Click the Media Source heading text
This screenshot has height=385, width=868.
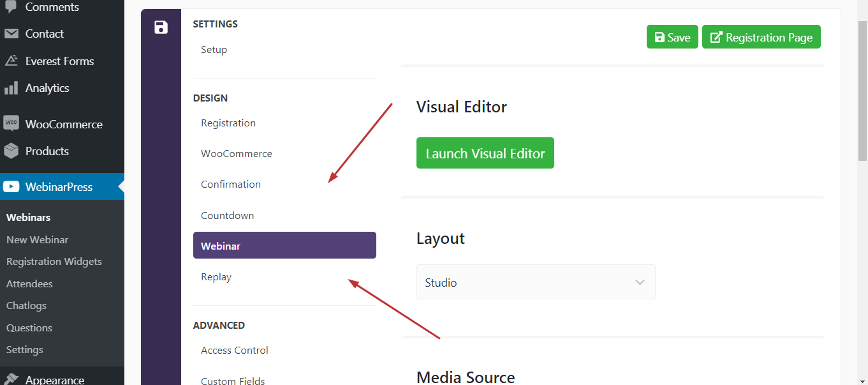tap(466, 377)
